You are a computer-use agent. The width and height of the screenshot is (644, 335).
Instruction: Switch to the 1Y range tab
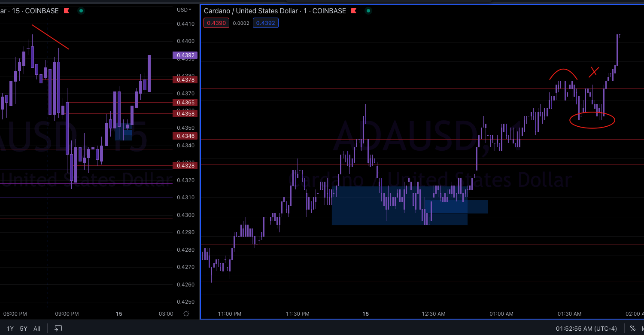point(10,328)
